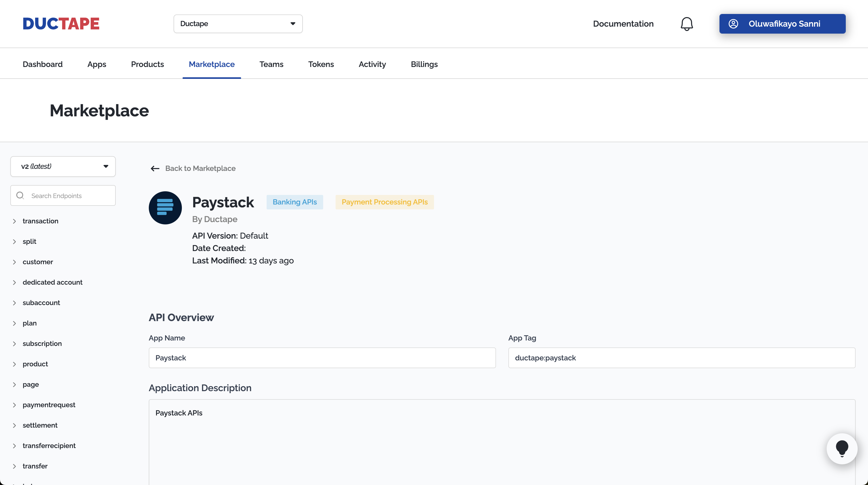Click the API Version: Default text
The width and height of the screenshot is (868, 485).
tap(230, 236)
